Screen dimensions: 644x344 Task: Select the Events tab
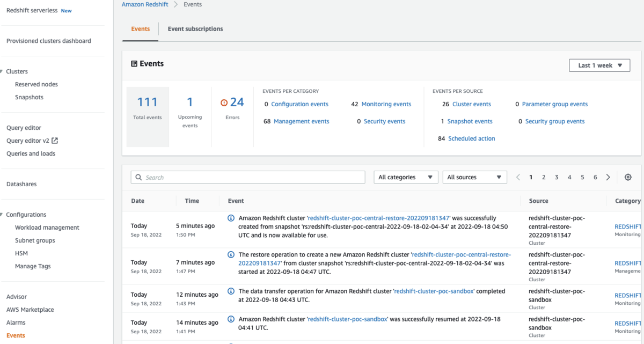point(141,29)
